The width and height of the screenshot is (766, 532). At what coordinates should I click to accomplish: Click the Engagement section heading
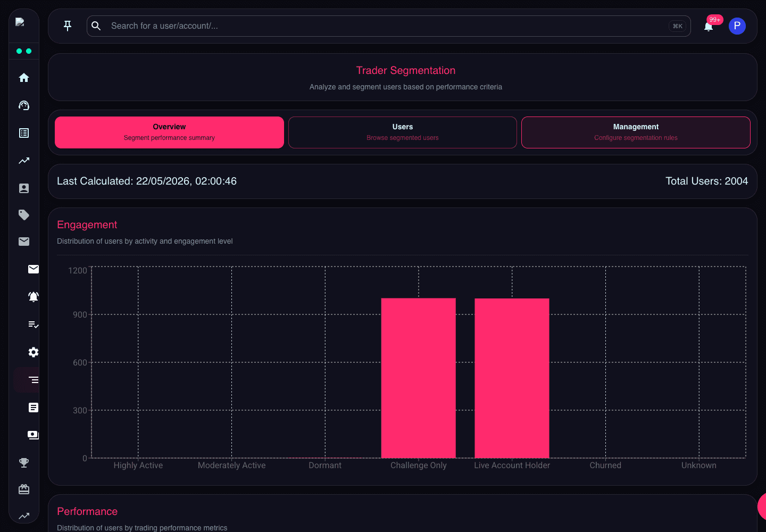coord(87,225)
